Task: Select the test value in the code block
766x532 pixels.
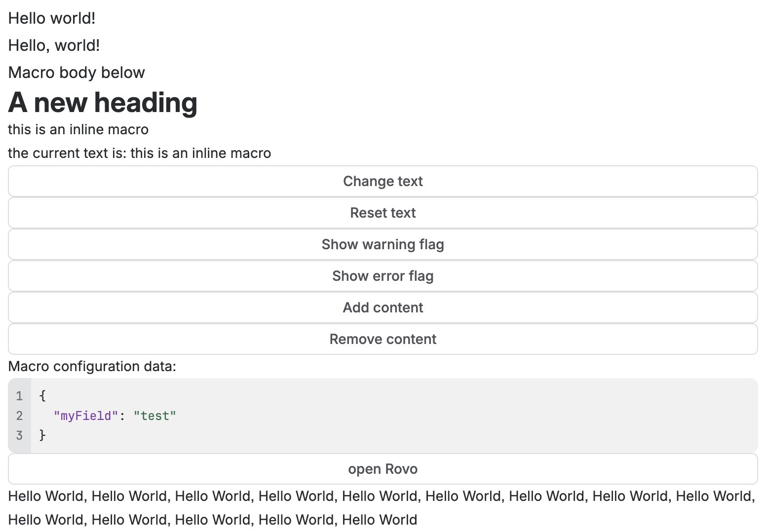Action: tap(154, 416)
